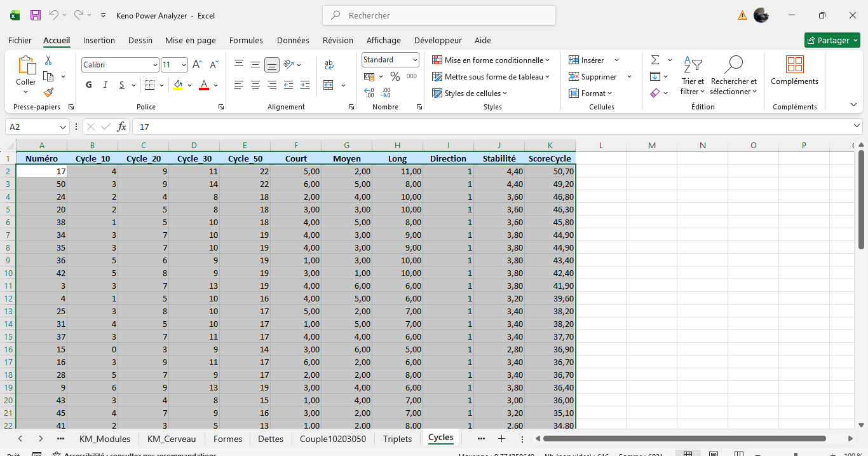
Task: Click in the Rechercher search box
Action: tap(439, 15)
